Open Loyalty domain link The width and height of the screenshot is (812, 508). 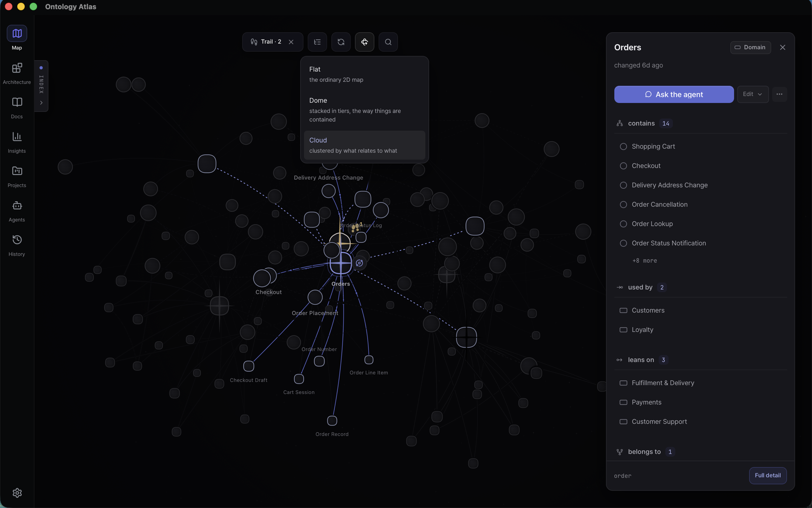pos(701,330)
